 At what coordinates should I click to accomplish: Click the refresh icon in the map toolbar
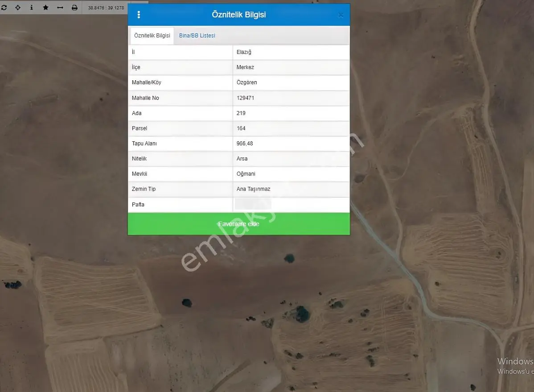pyautogui.click(x=4, y=8)
